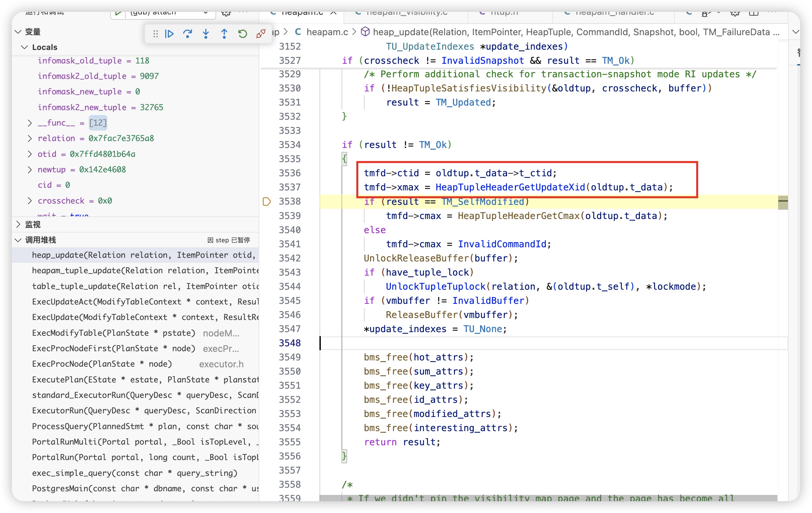Click the Disconnect debugger plug icon
This screenshot has height=513, width=812.
click(x=261, y=34)
